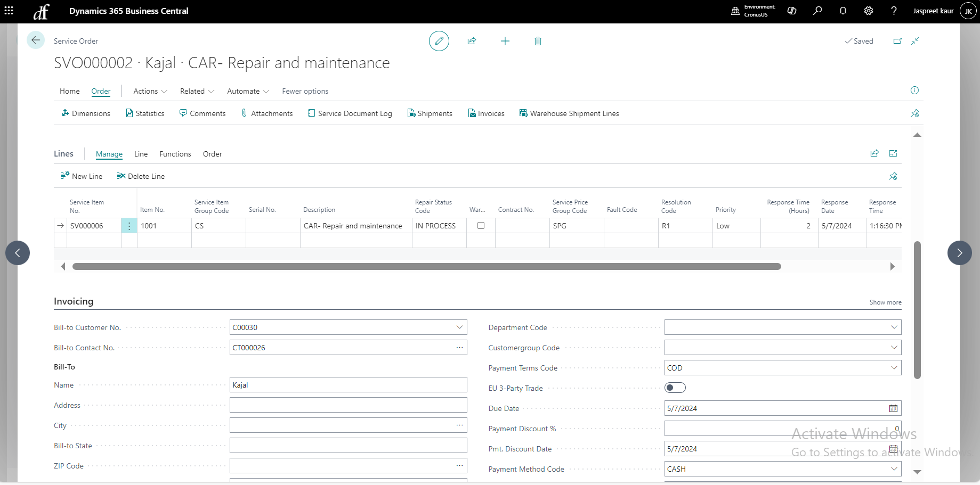
Task: Click the horizontal scrollbar under the lines grid
Action: pyautogui.click(x=426, y=267)
